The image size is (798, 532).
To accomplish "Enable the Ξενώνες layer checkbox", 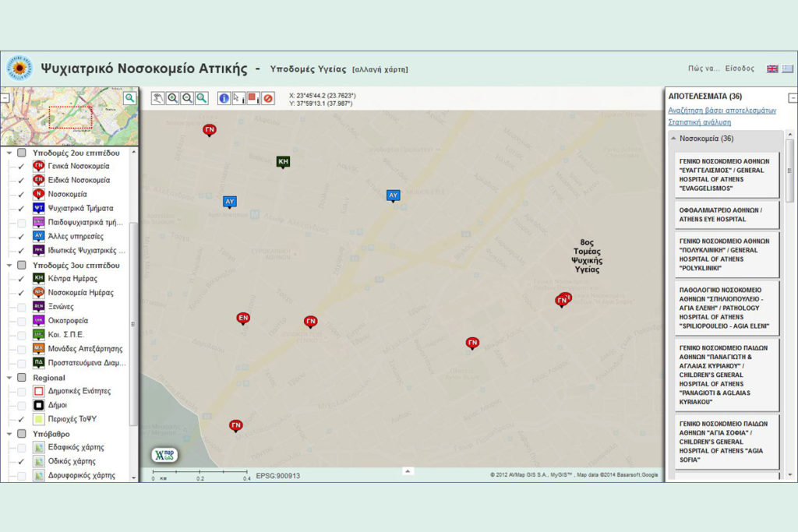I will [x=22, y=307].
